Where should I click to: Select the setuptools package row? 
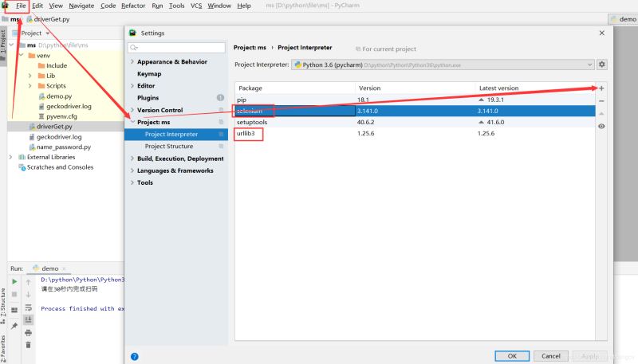415,122
